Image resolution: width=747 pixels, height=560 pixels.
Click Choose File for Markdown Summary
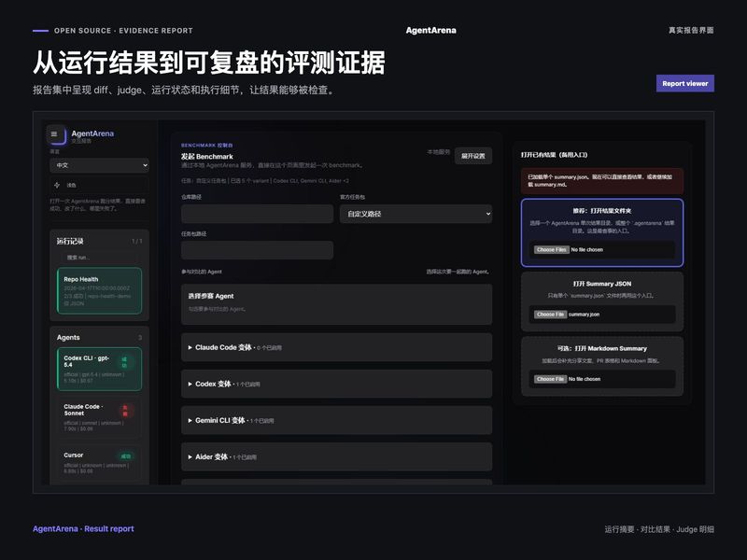pos(550,379)
